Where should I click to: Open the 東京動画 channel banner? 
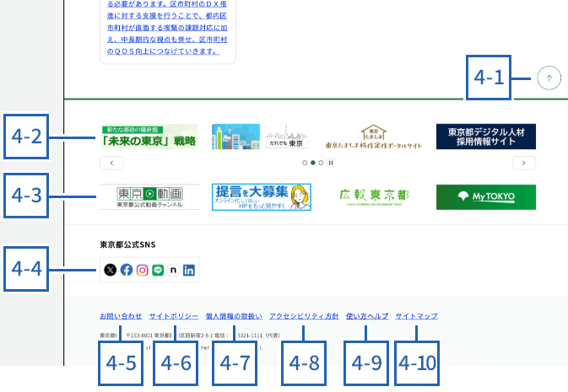149,197
